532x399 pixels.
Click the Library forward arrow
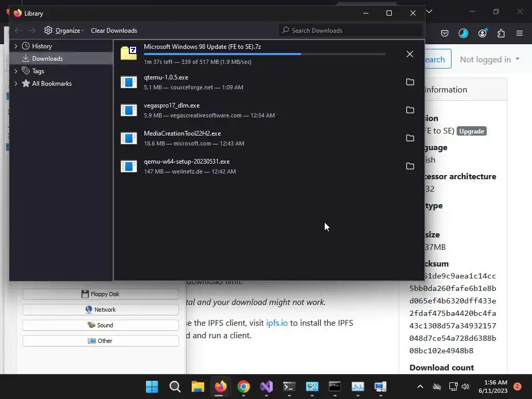click(32, 31)
